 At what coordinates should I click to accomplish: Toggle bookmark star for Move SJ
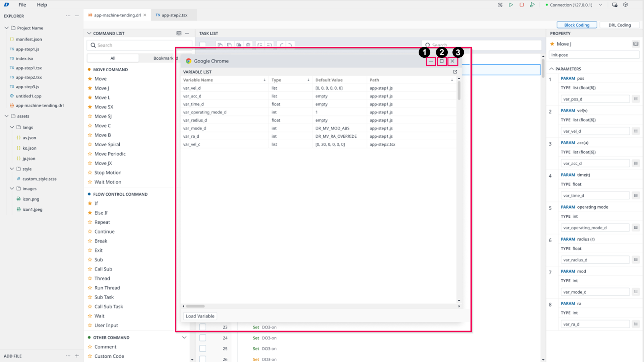pyautogui.click(x=89, y=116)
